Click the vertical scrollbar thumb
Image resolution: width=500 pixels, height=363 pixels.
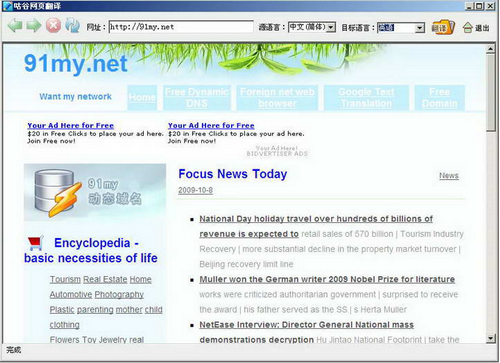490,93
